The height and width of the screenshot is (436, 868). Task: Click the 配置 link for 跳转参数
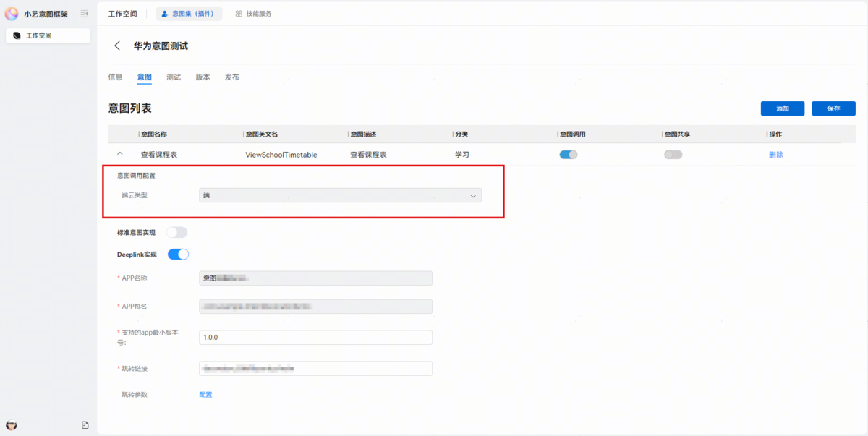pos(205,395)
